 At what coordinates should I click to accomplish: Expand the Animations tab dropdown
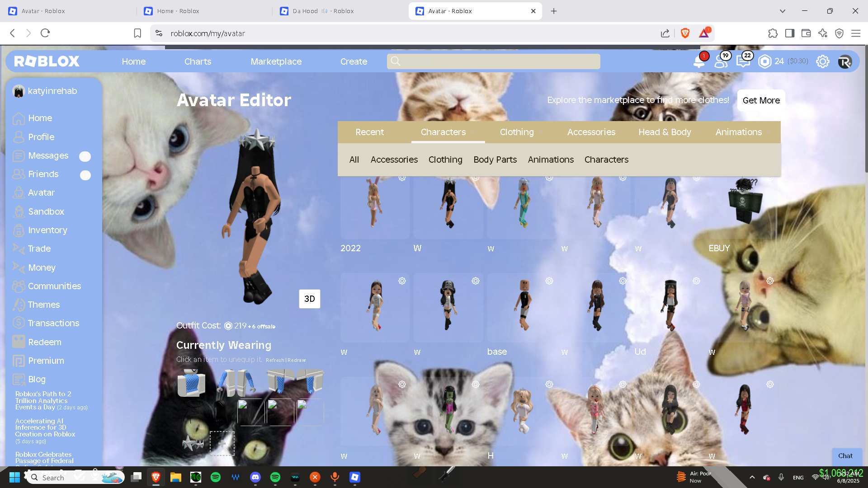click(769, 132)
